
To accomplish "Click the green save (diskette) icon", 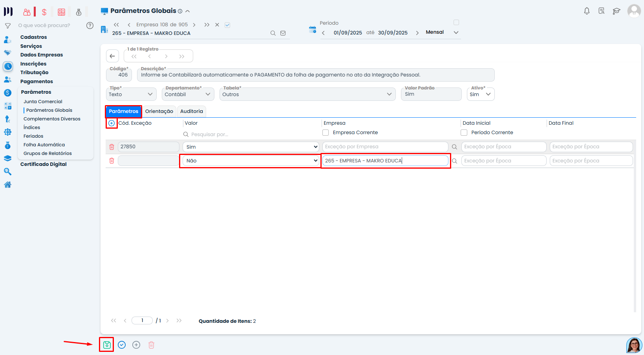I will (x=106, y=344).
